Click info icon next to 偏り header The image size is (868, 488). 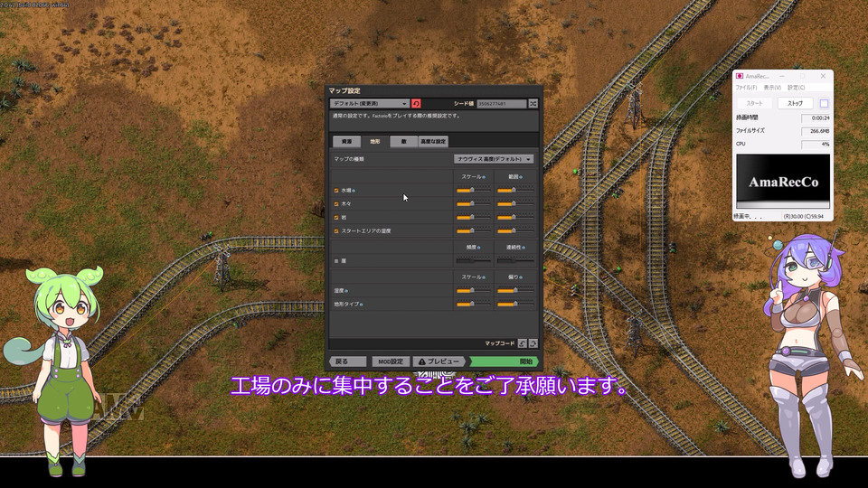tap(521, 277)
